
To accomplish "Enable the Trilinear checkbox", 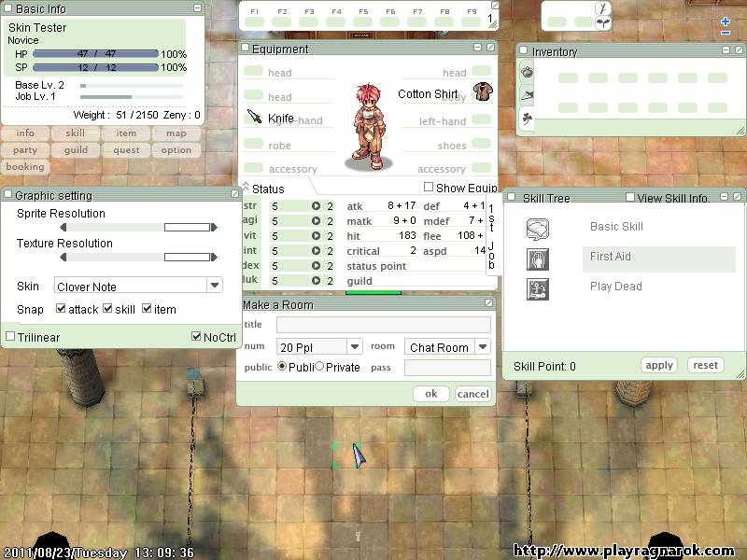I will point(10,336).
